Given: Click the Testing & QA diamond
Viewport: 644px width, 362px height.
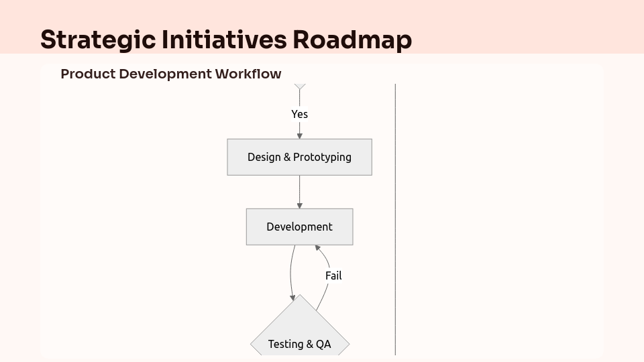Looking at the screenshot, I should click(299, 335).
